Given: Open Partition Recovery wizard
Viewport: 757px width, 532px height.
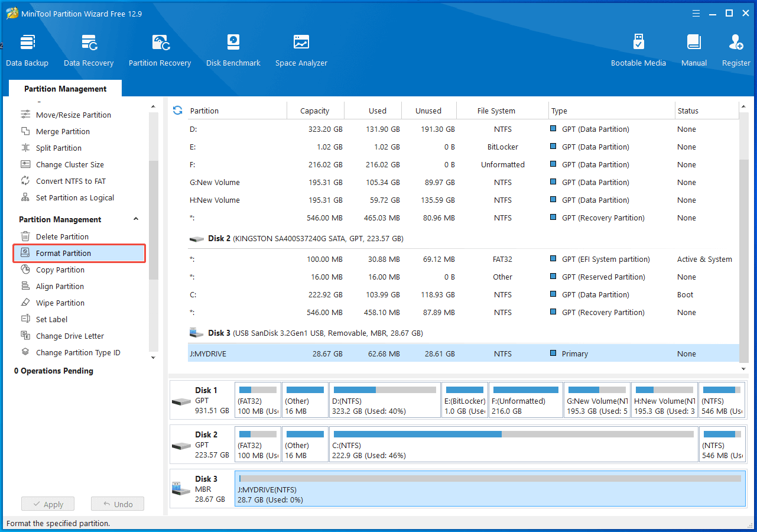Looking at the screenshot, I should tap(160, 50).
